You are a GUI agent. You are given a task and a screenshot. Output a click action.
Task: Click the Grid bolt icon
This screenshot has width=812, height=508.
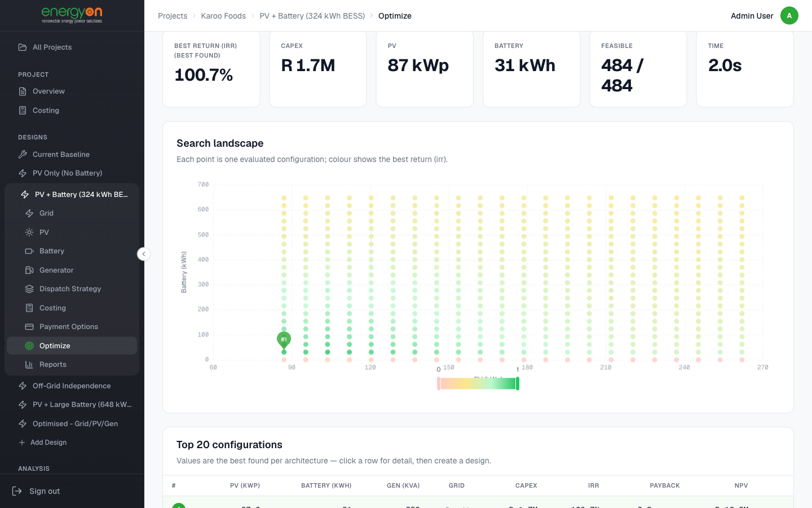(29, 213)
